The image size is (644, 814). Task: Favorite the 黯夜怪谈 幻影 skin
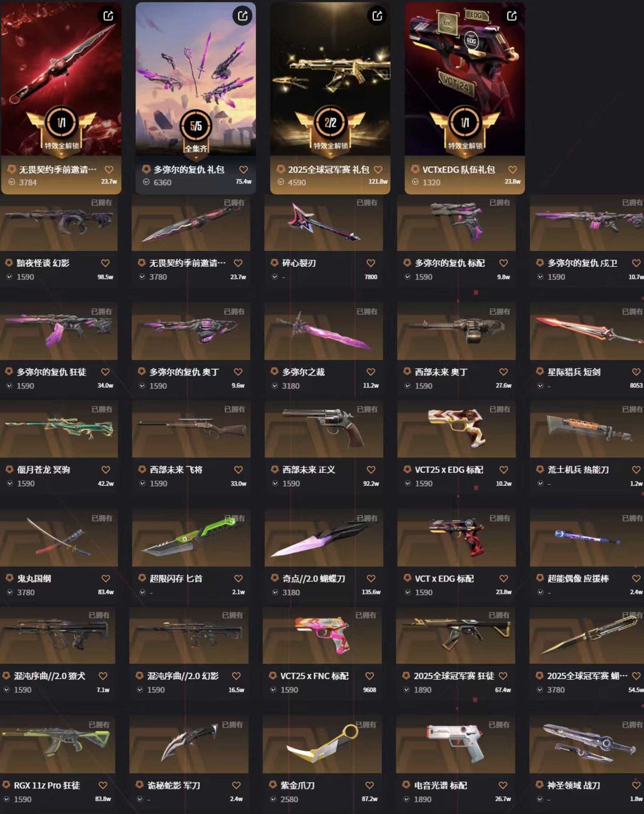(106, 263)
